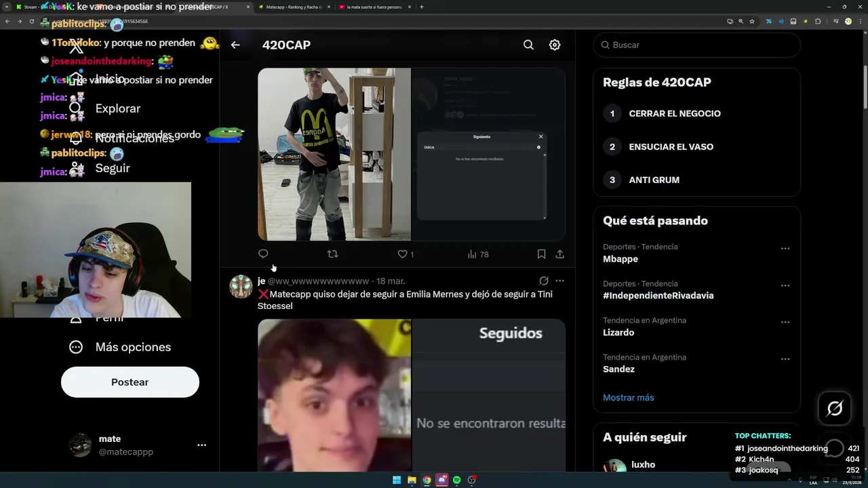Open browser extensions puzzle icon
The height and width of the screenshot is (488, 868).
pos(818,21)
